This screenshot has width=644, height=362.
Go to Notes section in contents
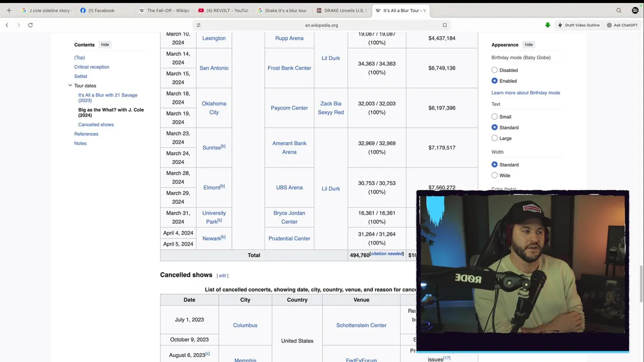coord(80,144)
